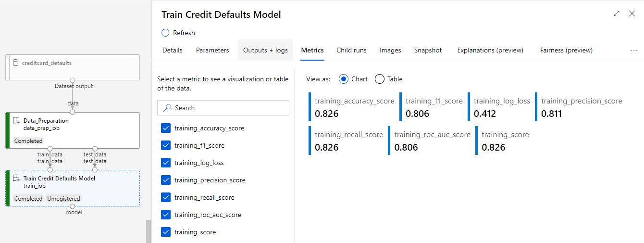Select the Chart view radio button
Image resolution: width=644 pixels, height=243 pixels.
pyautogui.click(x=344, y=79)
